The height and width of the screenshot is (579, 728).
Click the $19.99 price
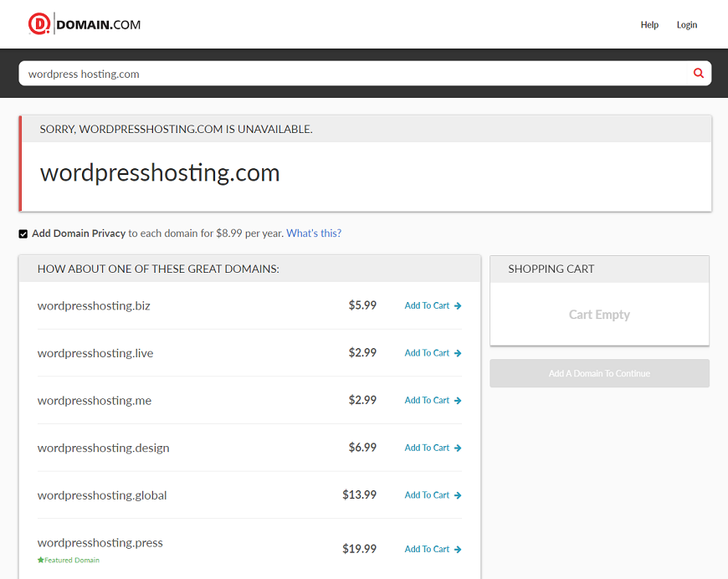click(x=359, y=549)
